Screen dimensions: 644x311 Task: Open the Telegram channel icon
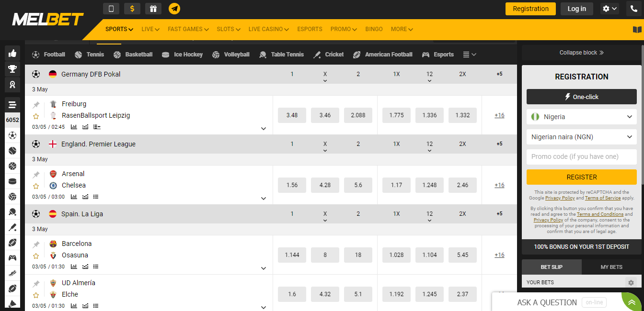pos(174,9)
